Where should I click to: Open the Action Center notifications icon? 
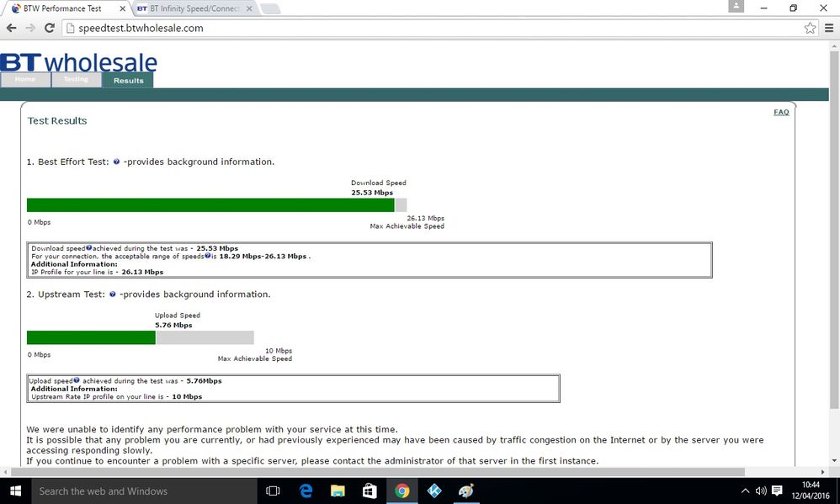778,491
